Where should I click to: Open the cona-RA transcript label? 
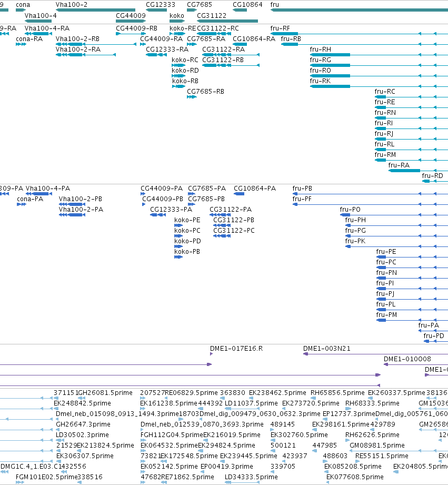29,38
